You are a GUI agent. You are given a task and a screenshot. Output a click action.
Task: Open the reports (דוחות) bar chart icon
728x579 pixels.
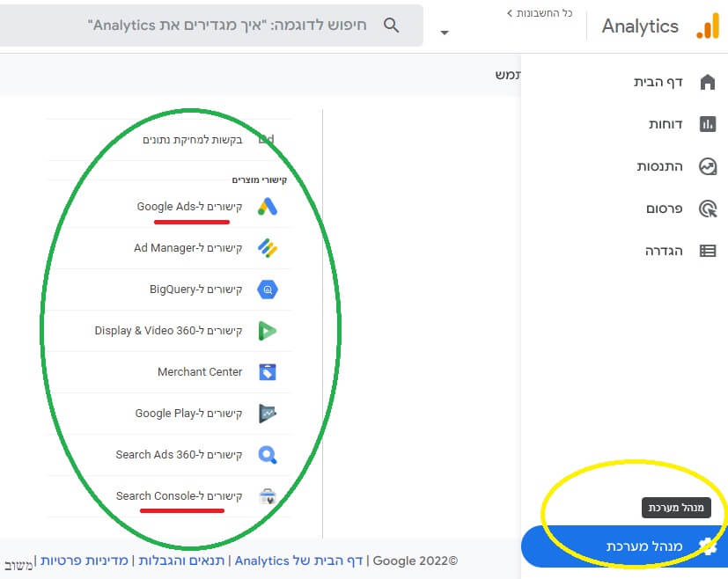point(708,124)
